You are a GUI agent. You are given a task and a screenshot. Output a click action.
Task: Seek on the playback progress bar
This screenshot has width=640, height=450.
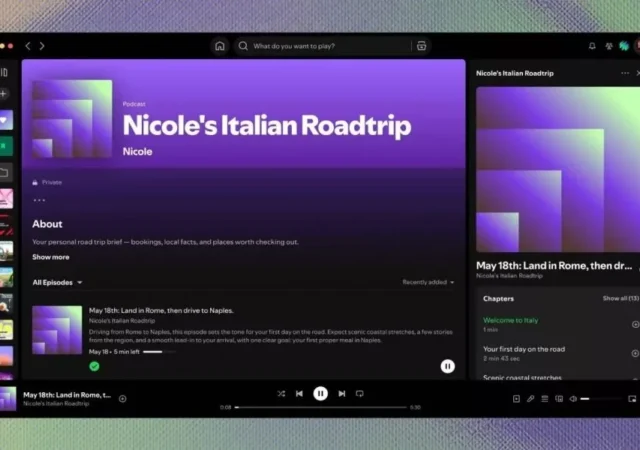tap(321, 407)
